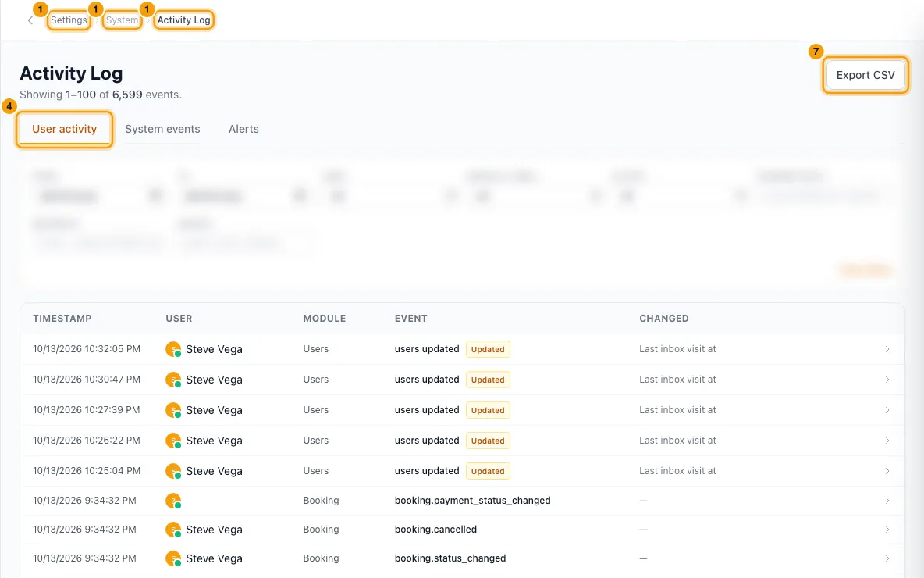Click the Updated badge in 10:30:47 PM row

click(x=488, y=380)
